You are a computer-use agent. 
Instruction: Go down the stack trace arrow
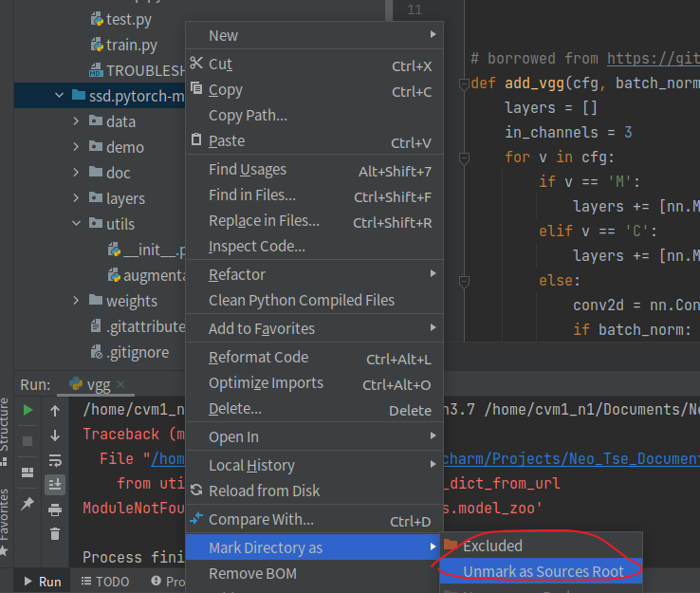[x=55, y=435]
